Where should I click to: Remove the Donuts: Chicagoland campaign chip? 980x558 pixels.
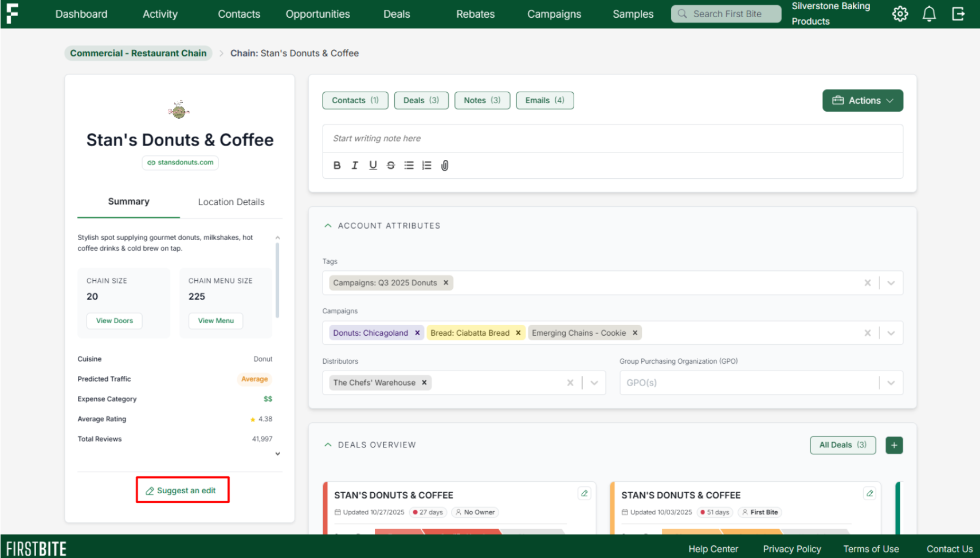417,333
